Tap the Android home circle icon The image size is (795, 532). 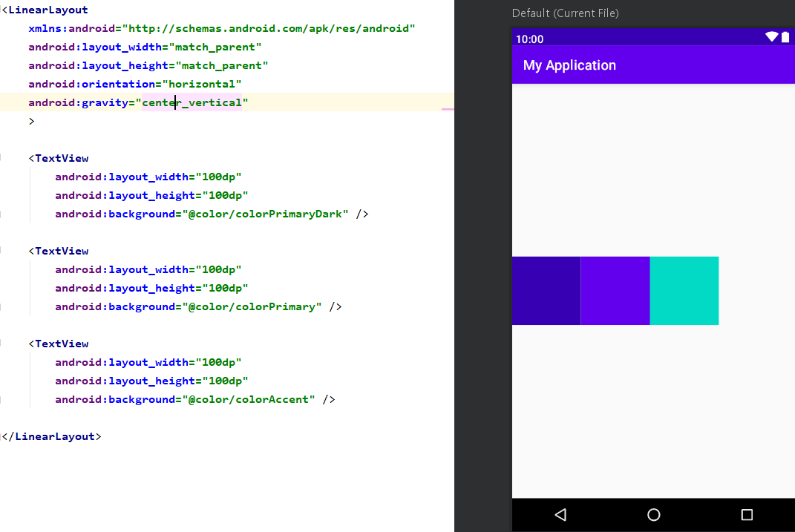(653, 515)
